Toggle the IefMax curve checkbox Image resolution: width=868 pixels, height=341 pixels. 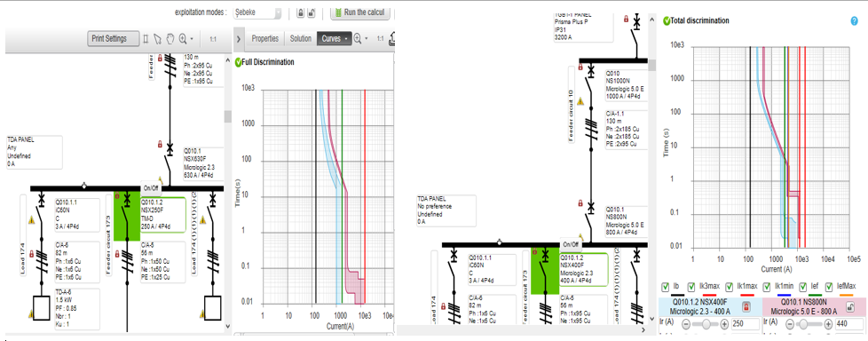tap(829, 287)
